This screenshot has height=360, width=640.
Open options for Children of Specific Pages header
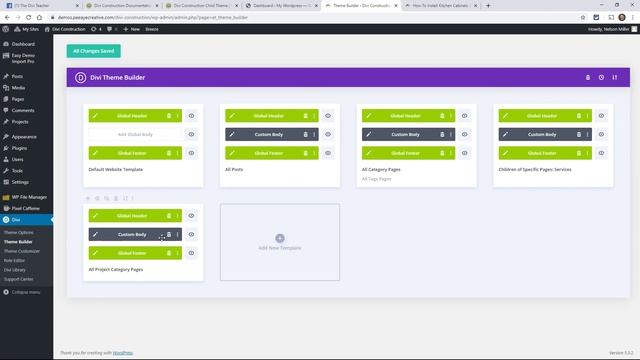[x=588, y=116]
